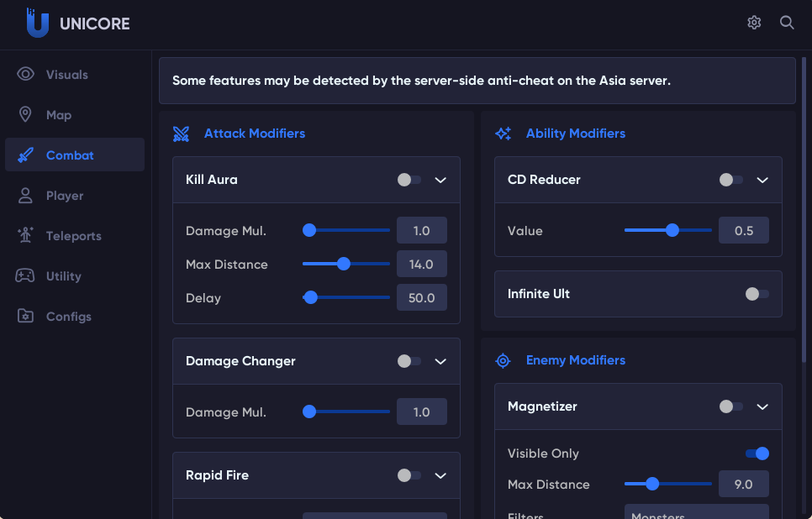Click the Ability Modifiers heading text
This screenshot has height=519, width=812.
click(575, 134)
